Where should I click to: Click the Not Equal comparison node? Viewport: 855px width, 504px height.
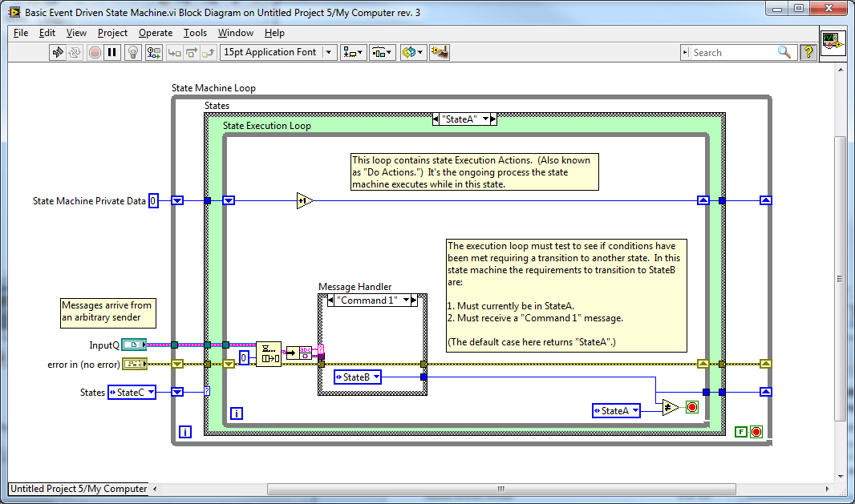pyautogui.click(x=671, y=407)
